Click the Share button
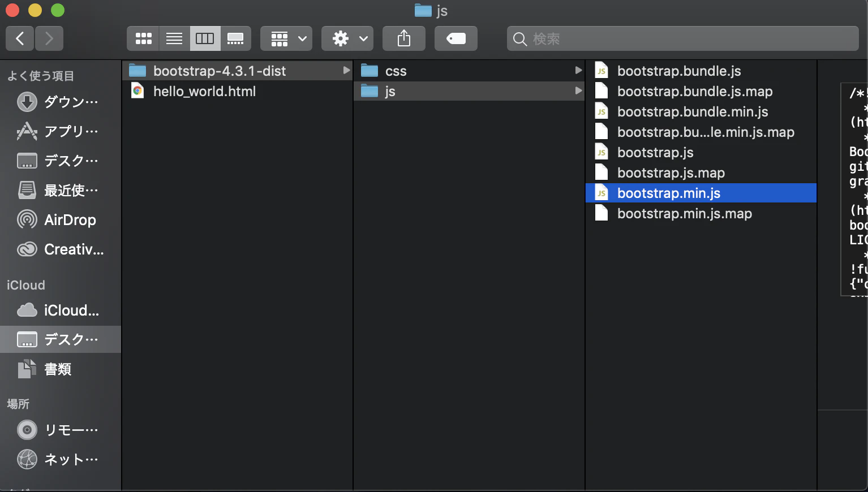This screenshot has width=868, height=492. (404, 38)
